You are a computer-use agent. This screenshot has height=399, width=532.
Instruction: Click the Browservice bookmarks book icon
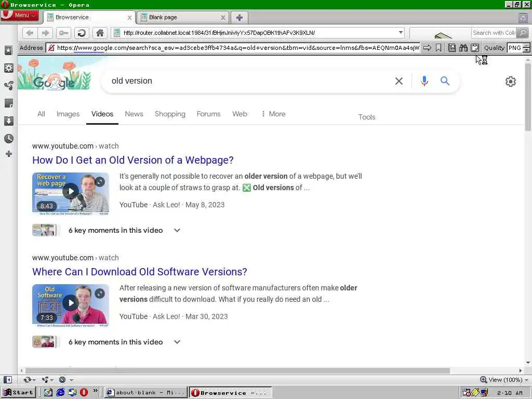(x=452, y=48)
